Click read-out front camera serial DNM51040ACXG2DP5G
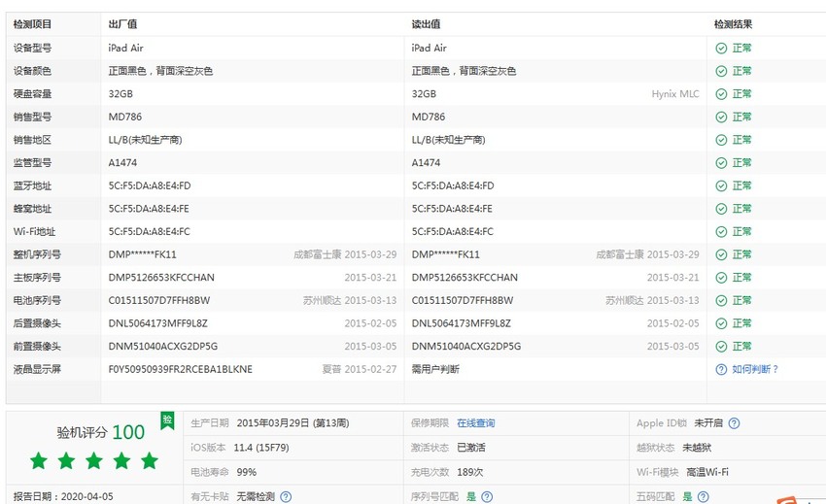 (466, 346)
